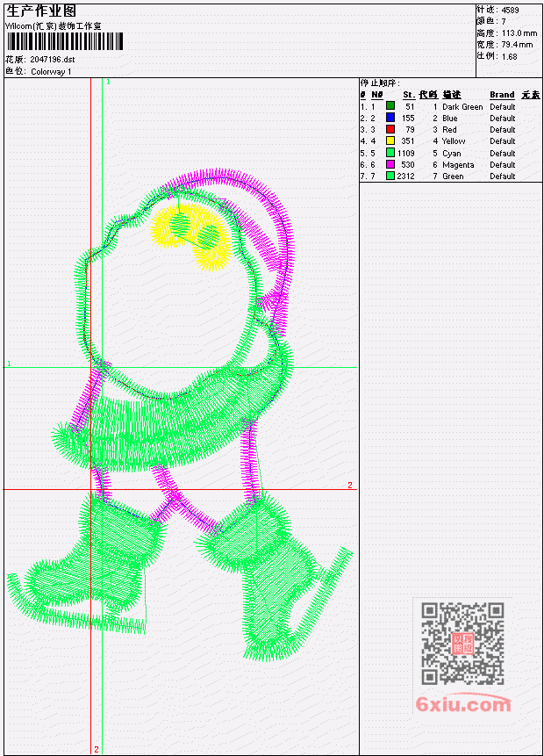The height and width of the screenshot is (756, 544).
Task: Select the 'Dark Green' description
Action: pyautogui.click(x=462, y=106)
